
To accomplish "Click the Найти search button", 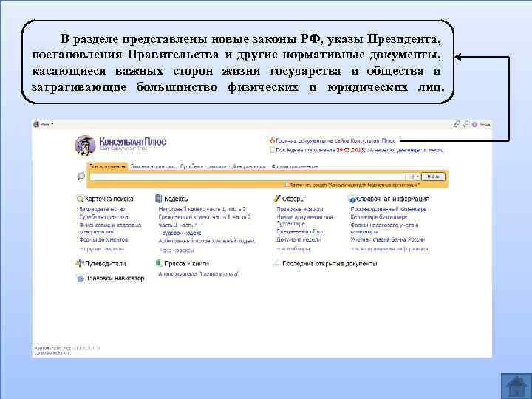I will click(x=433, y=177).
